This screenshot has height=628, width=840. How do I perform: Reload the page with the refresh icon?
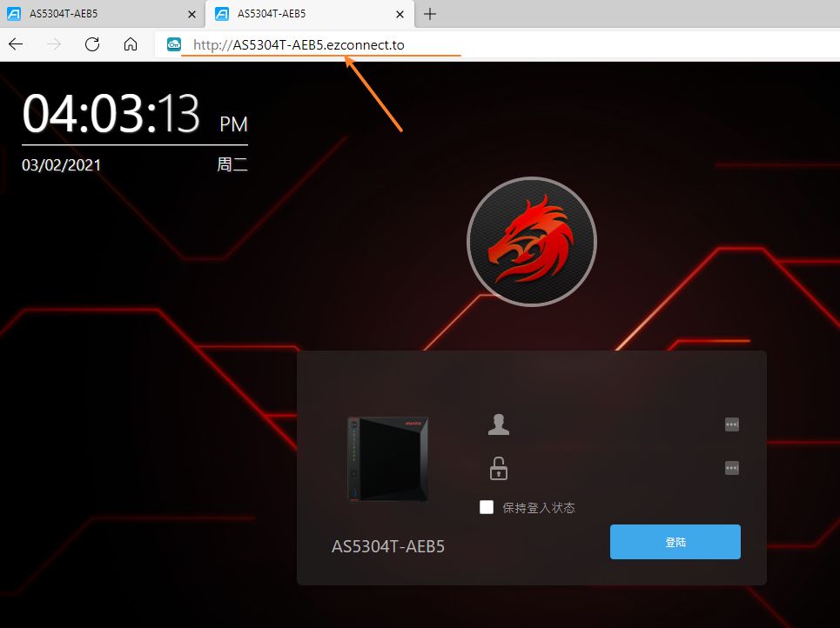[92, 43]
